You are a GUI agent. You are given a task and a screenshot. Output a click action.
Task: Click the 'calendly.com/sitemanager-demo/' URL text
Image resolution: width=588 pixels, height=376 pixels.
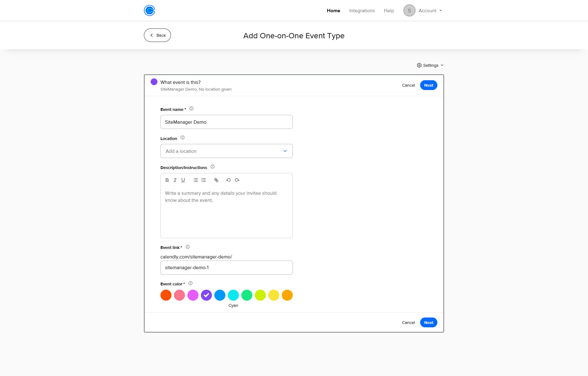pyautogui.click(x=196, y=257)
